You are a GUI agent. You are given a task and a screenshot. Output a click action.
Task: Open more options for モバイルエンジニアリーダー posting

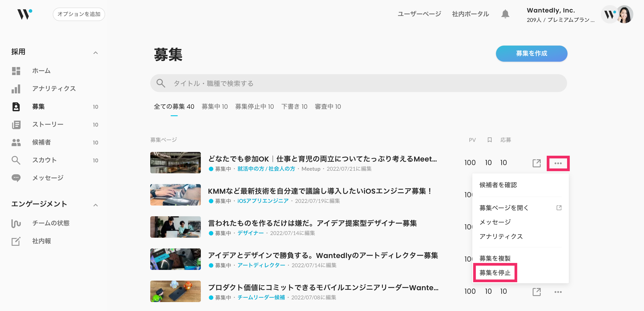point(558,292)
